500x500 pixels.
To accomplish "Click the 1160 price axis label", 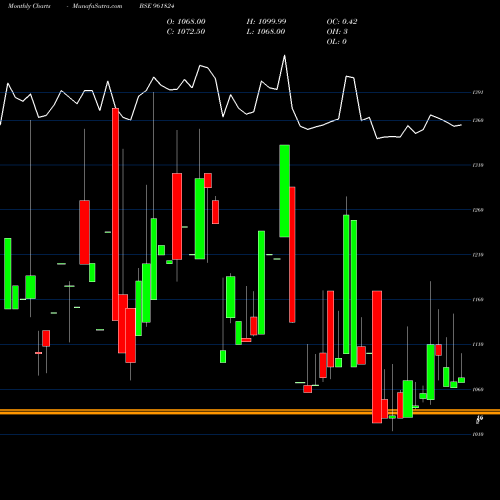I will (x=478, y=300).
